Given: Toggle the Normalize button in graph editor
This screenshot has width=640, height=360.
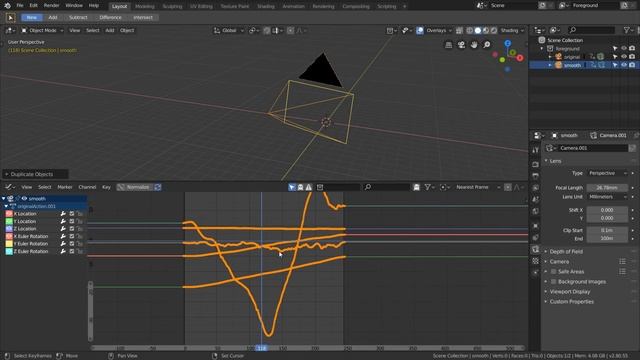Looking at the screenshot, I should click(135, 187).
